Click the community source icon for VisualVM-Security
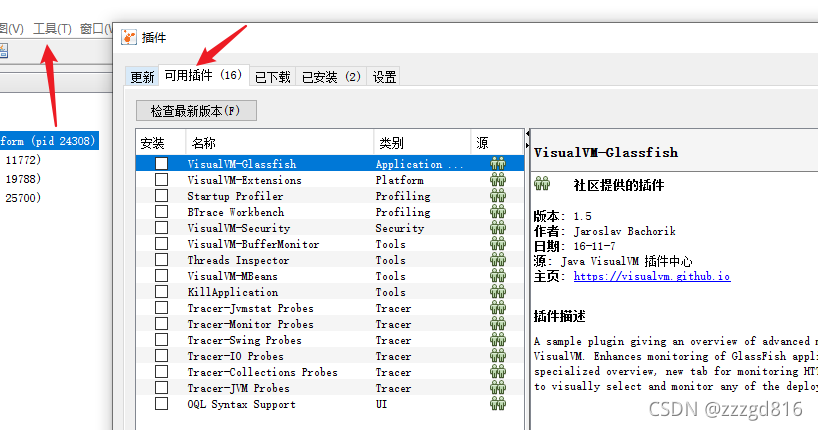 (x=498, y=228)
